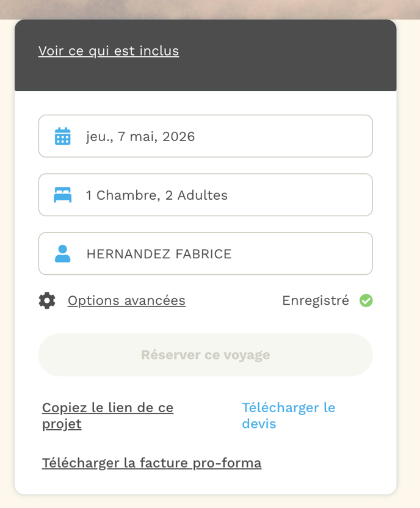Expand the 1 Chambre, 2 Adultes selector
The width and height of the screenshot is (420, 508).
click(205, 195)
